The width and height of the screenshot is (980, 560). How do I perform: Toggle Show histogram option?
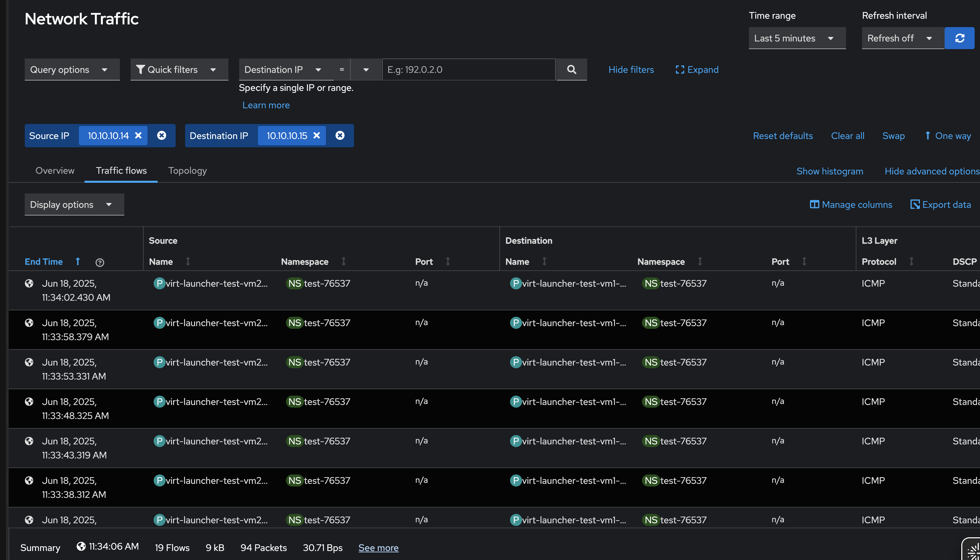(x=829, y=171)
